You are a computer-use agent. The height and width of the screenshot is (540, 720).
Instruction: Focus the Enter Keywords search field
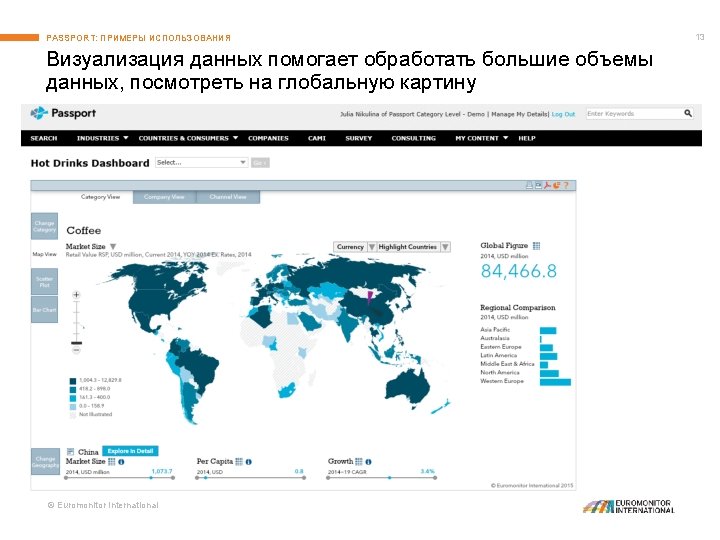pyautogui.click(x=634, y=113)
